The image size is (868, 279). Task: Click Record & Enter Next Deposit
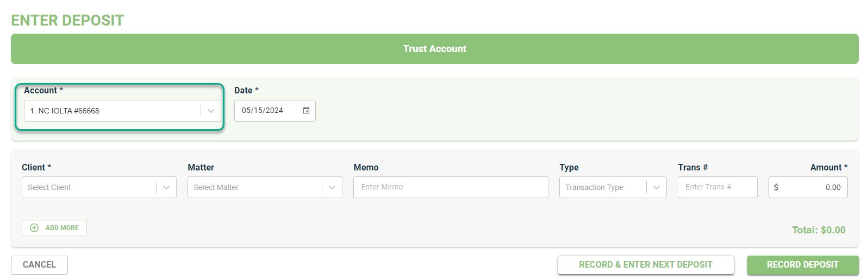pyautogui.click(x=646, y=265)
